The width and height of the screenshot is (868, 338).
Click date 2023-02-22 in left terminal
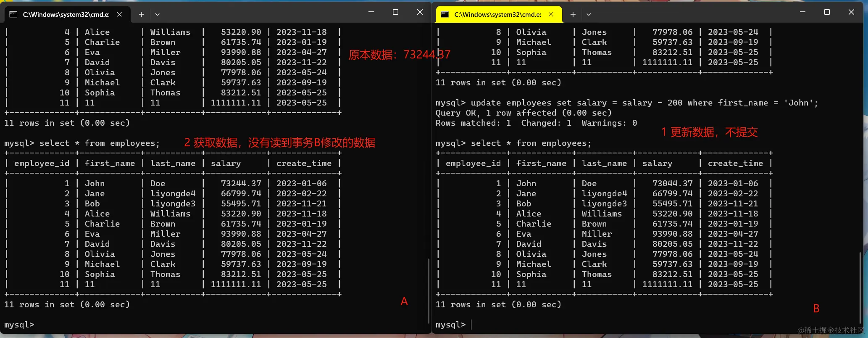(x=302, y=194)
